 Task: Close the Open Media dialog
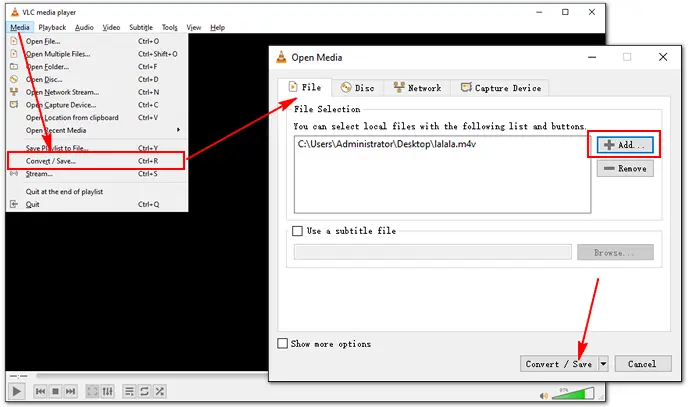[x=663, y=57]
